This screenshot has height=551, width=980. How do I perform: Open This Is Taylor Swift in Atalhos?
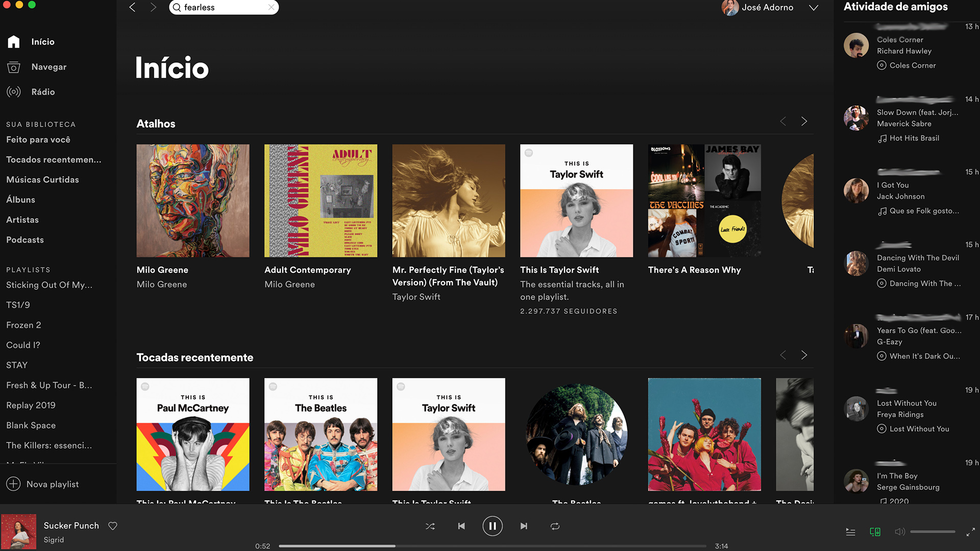[x=576, y=201]
